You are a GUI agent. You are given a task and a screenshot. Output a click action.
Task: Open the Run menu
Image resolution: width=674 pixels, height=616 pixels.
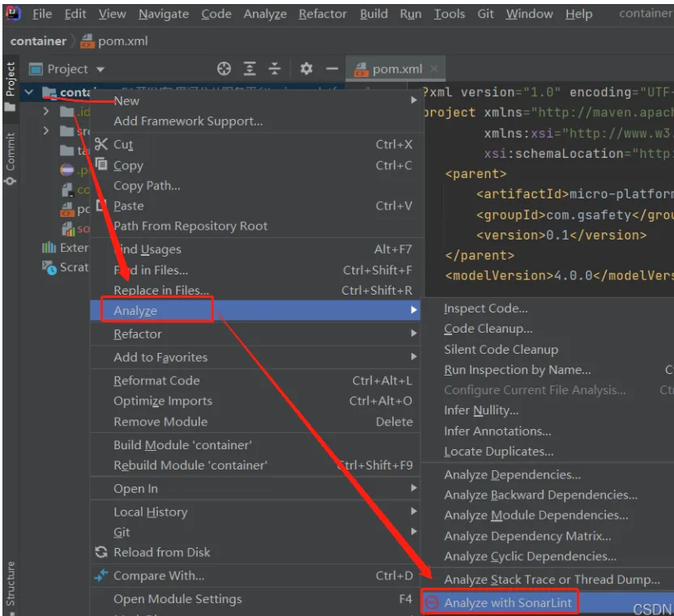click(x=411, y=15)
